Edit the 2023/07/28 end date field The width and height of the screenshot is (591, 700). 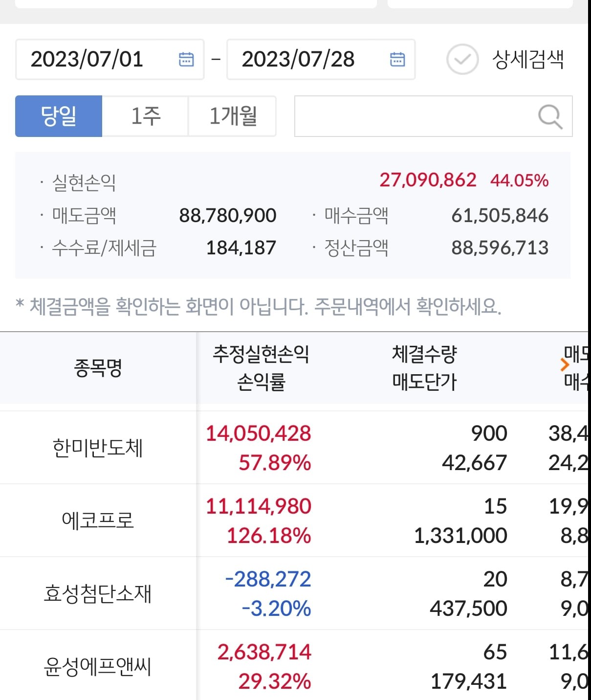(321, 59)
